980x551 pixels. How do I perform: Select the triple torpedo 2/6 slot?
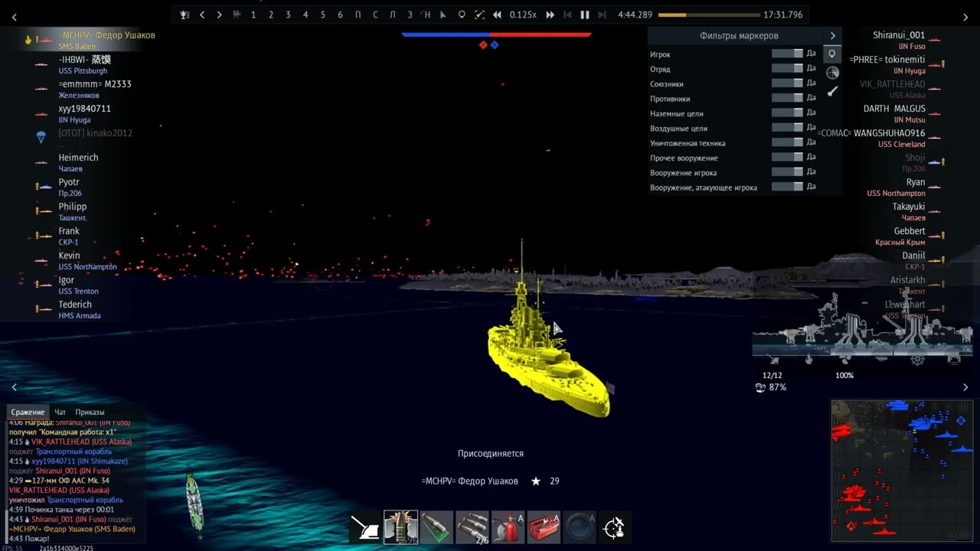tap(472, 527)
